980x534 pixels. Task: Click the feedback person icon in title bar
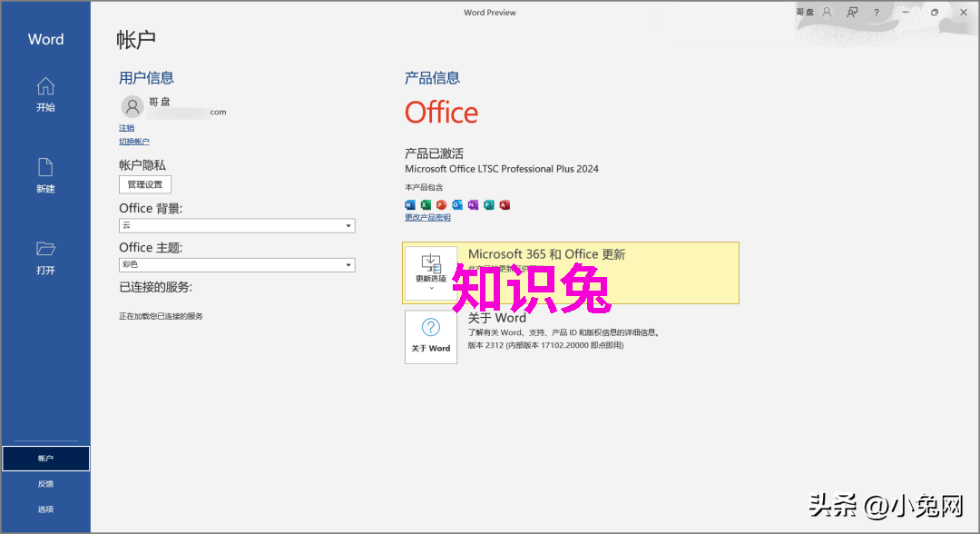(852, 12)
